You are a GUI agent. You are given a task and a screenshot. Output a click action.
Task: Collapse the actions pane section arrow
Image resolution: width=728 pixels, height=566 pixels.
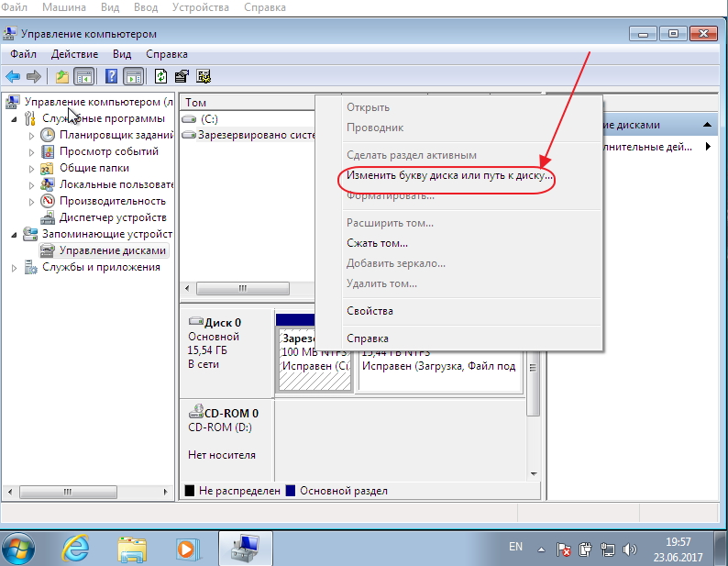coord(707,125)
